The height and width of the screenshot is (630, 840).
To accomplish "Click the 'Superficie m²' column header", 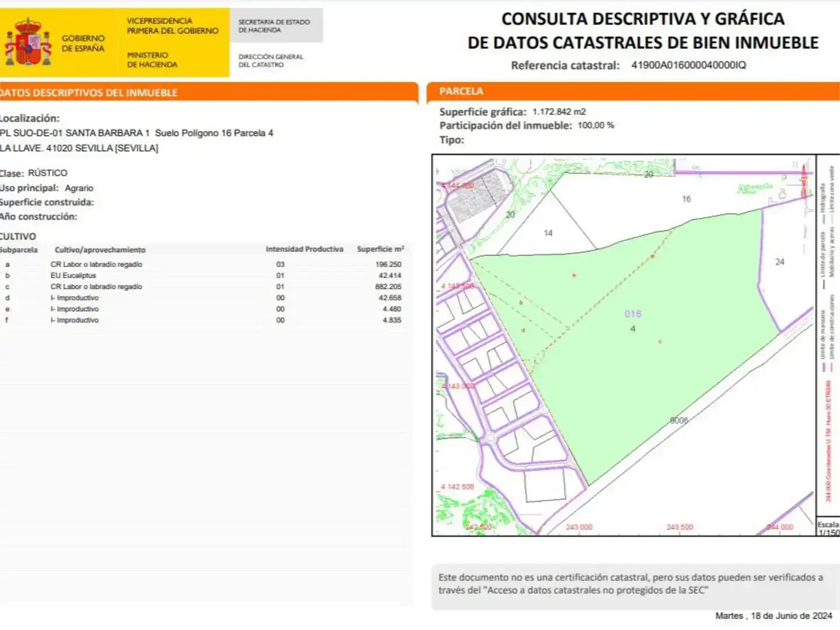I will click(x=380, y=249).
